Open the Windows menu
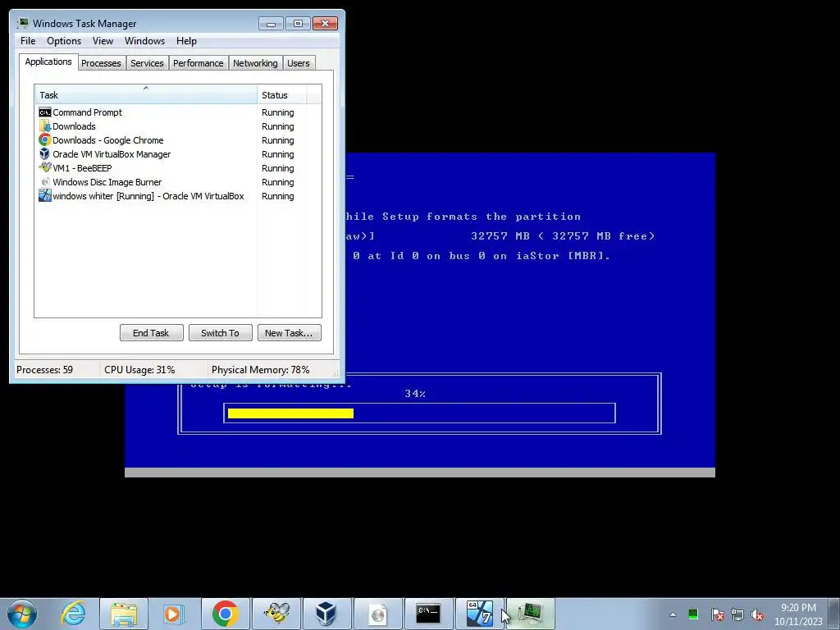The height and width of the screenshot is (630, 840). click(144, 41)
